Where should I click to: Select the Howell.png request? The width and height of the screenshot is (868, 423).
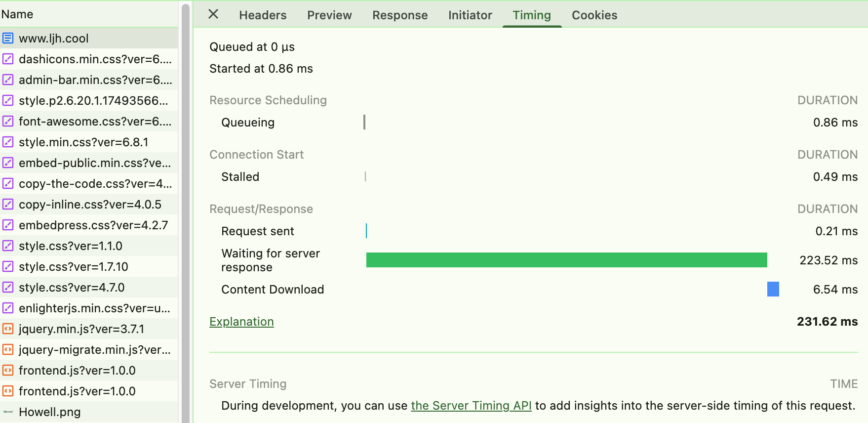point(89,412)
